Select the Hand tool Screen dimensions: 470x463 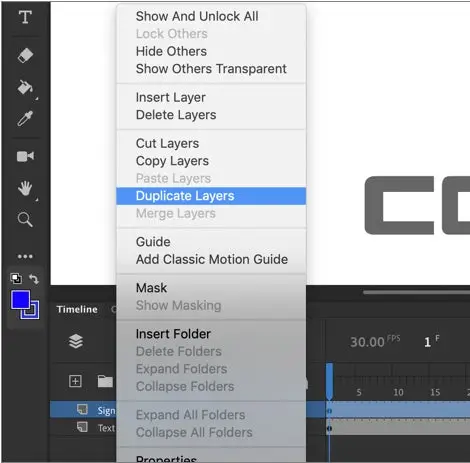point(25,189)
